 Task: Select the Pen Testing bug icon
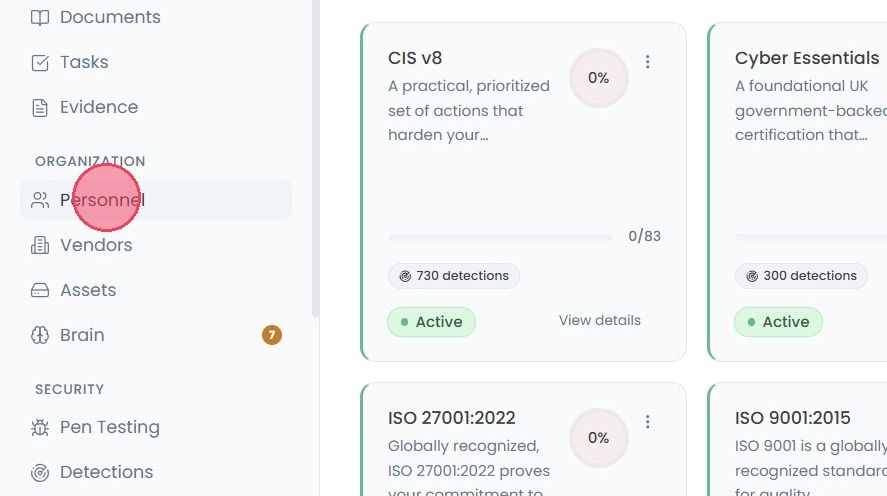40,427
